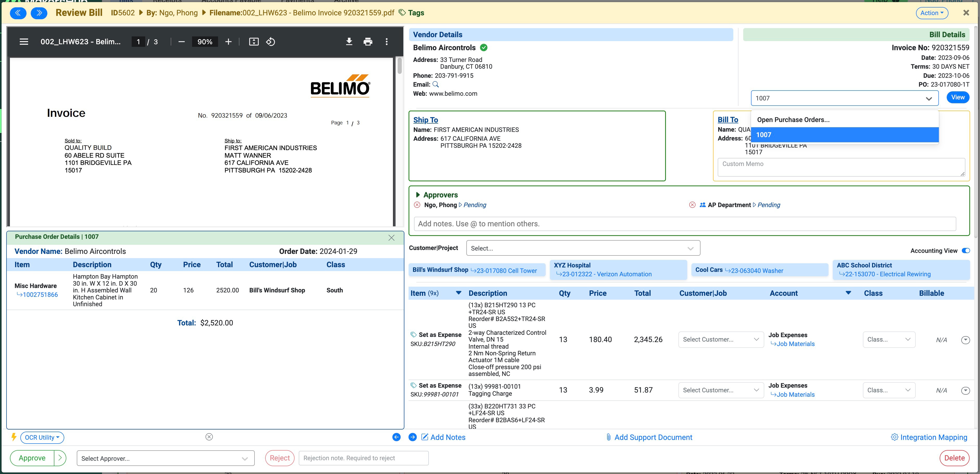
Task: Open Bill To link
Action: (727, 119)
